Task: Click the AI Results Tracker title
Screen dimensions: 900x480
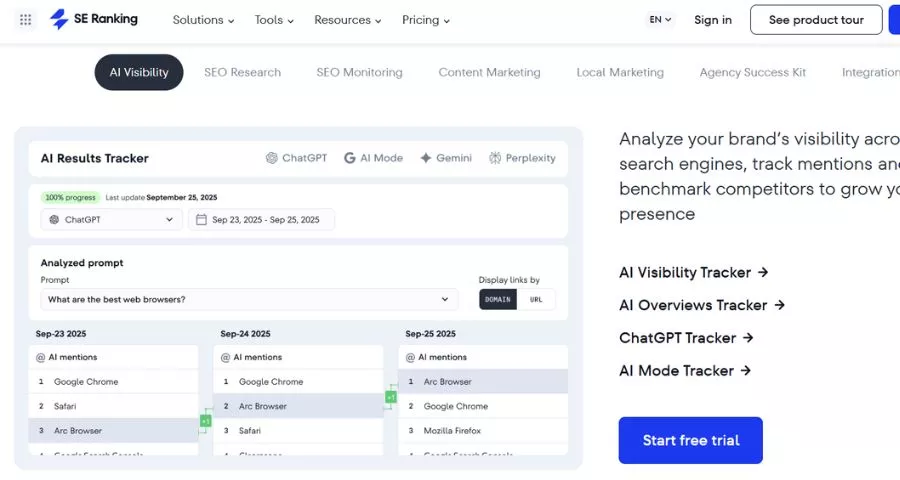Action: coord(95,158)
